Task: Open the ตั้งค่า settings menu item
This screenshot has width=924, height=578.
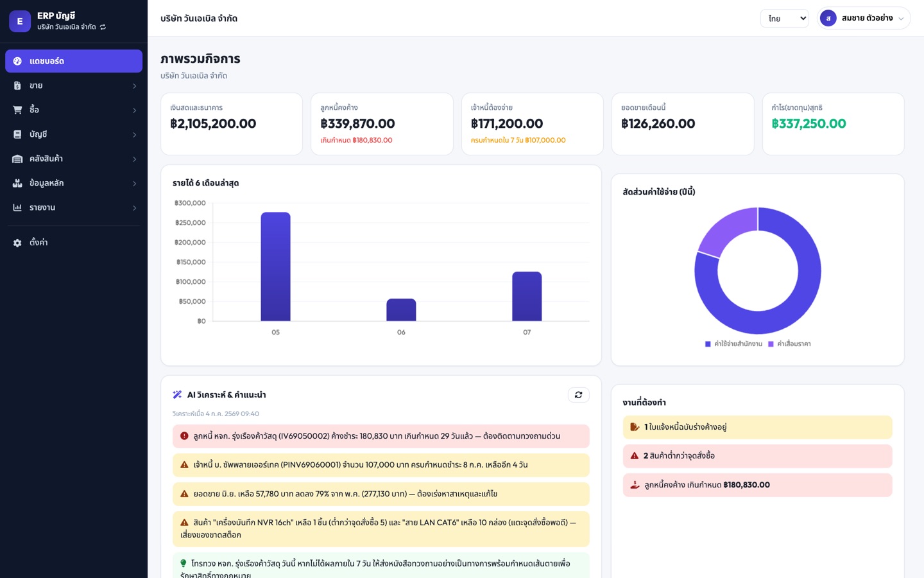Action: 74,243
